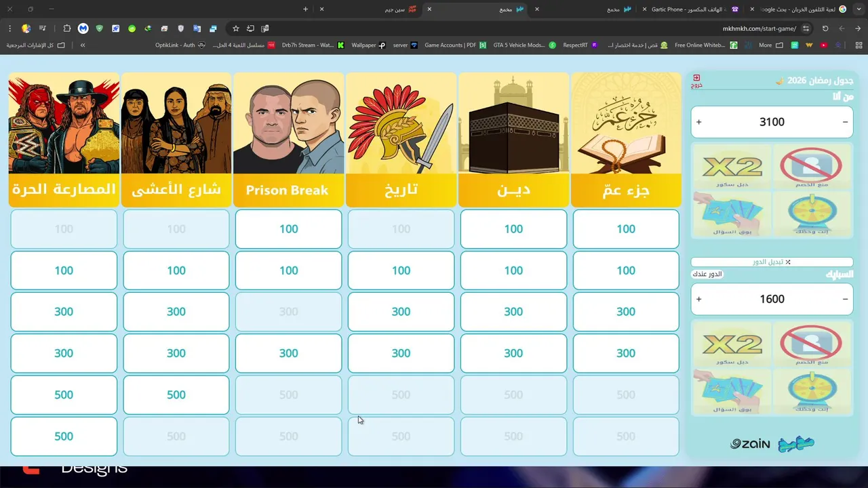Open the Free Online Whiteboard bookmark
The width and height of the screenshot is (868, 488).
tap(706, 45)
